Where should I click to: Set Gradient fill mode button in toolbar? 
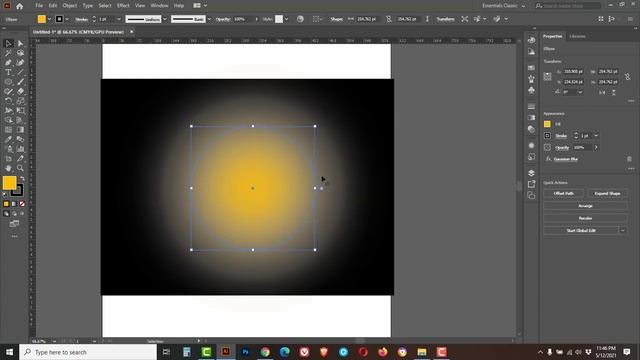tap(14, 204)
